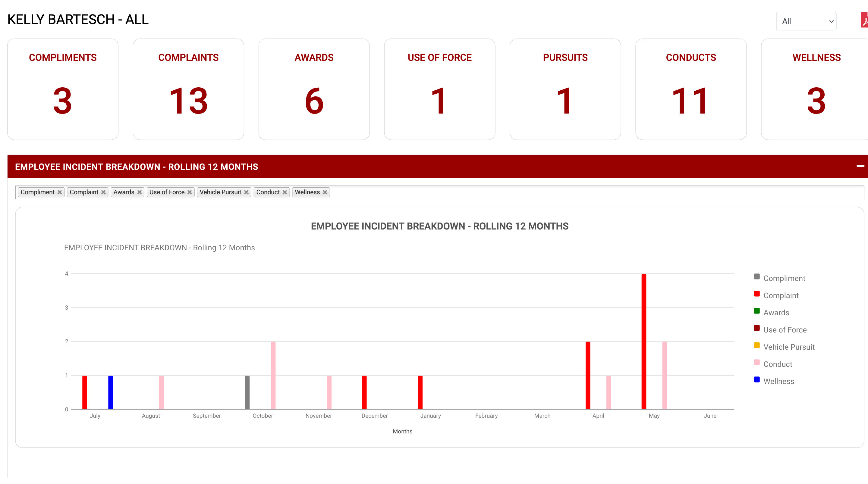Toggle Wellness series in chart legend
This screenshot has height=484, width=868.
(778, 381)
